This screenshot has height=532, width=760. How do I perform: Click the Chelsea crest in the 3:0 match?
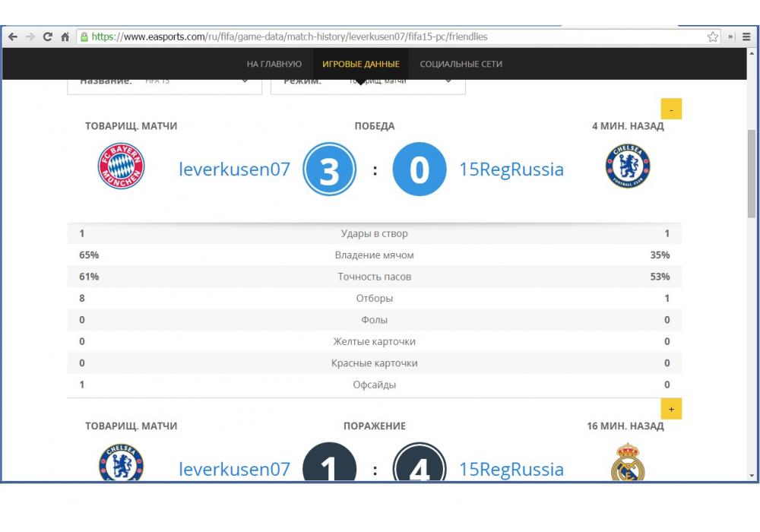tap(628, 166)
